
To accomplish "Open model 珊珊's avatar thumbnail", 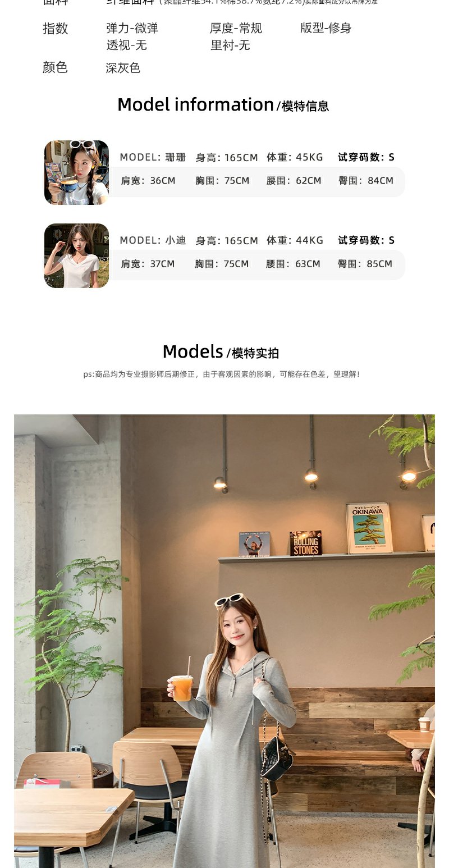I will 76,172.
